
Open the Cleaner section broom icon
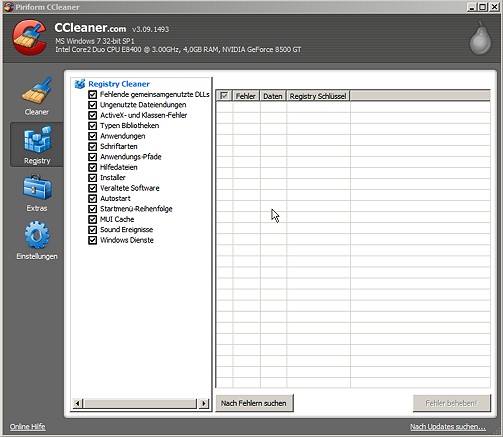[37, 90]
